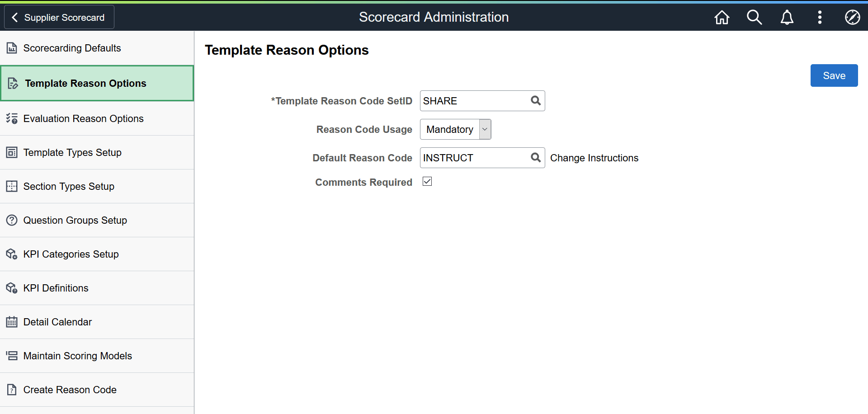This screenshot has height=414, width=868.
Task: Click the KPI Categories Setup icon
Action: coord(12,254)
